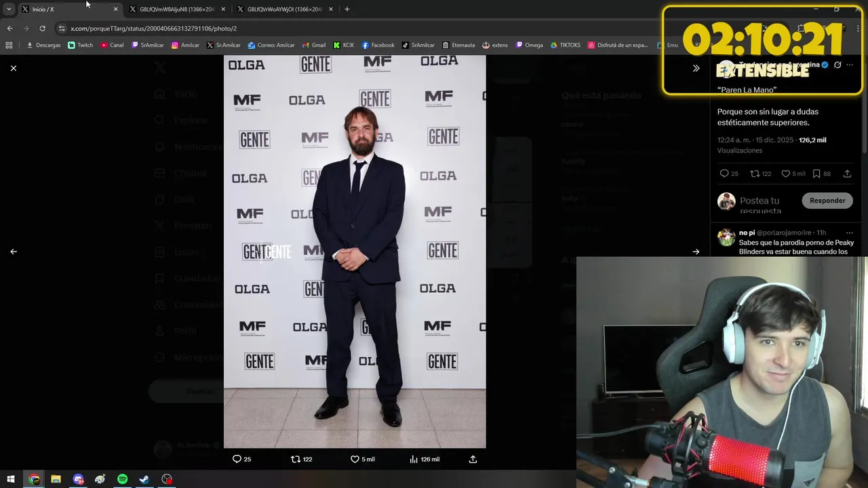Collapse the tweet side panel double chevron
Image resolution: width=868 pixels, height=488 pixels.
pyautogui.click(x=696, y=68)
